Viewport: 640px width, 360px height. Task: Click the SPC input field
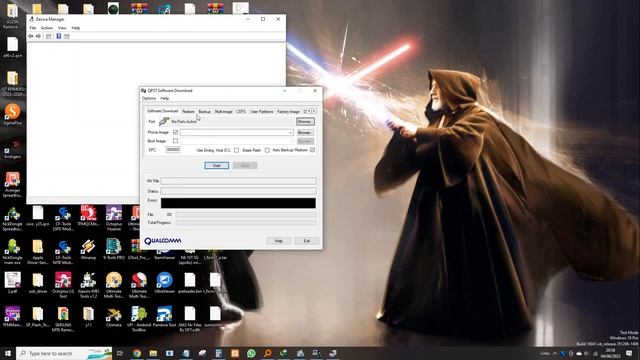tap(173, 150)
